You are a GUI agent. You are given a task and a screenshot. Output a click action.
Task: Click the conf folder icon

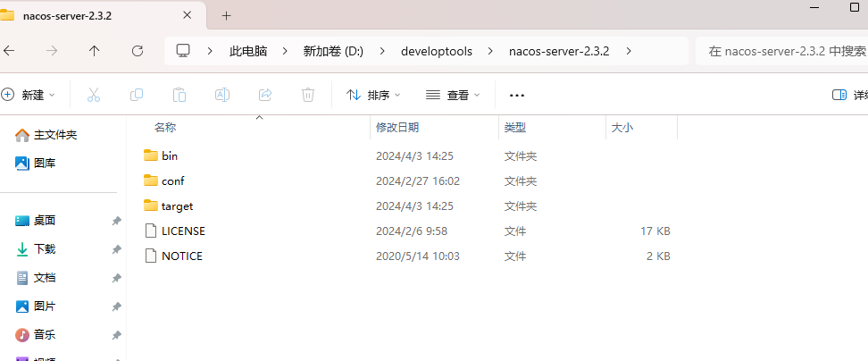coord(151,180)
